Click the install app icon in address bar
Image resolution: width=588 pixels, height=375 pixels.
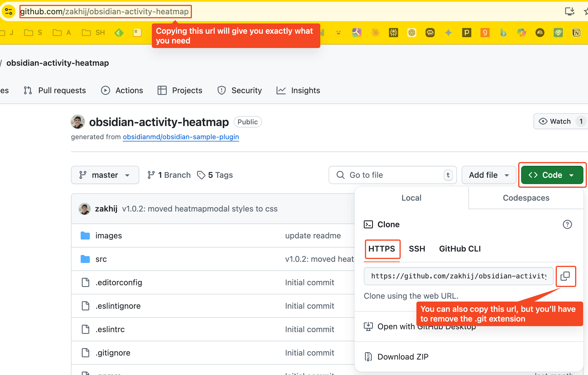(569, 11)
